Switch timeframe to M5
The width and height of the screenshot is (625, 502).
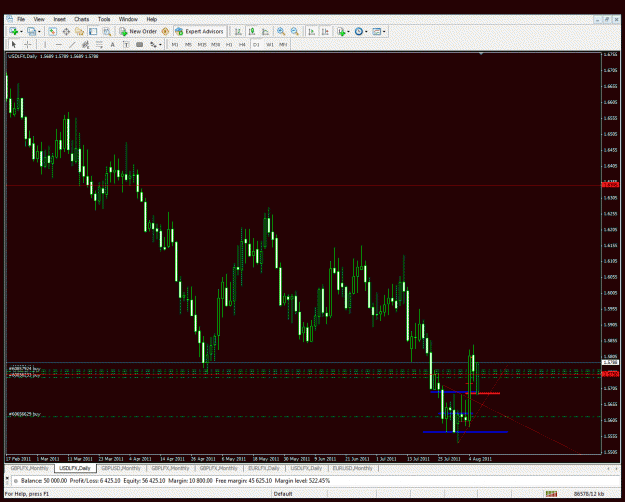tap(188, 45)
